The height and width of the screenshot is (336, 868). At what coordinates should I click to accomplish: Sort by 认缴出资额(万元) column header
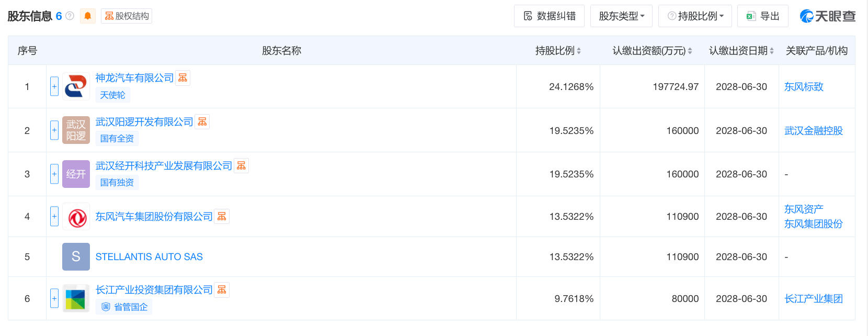point(652,51)
